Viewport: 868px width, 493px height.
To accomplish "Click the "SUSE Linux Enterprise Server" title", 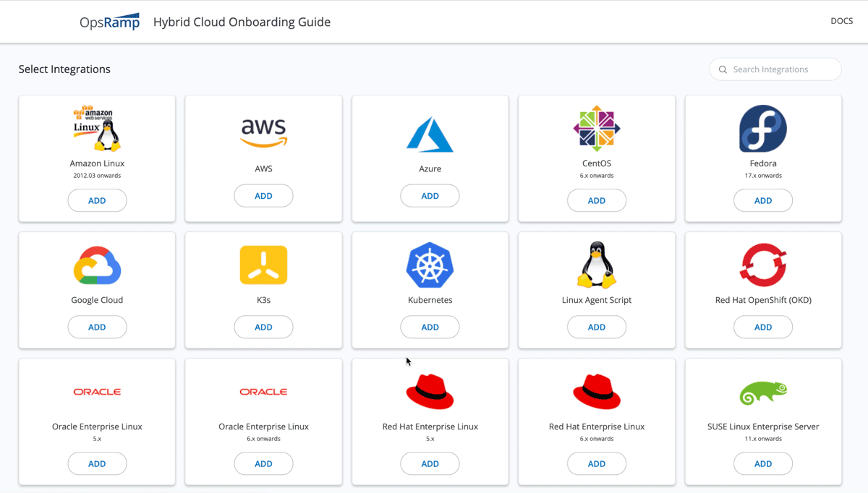I will tap(763, 426).
